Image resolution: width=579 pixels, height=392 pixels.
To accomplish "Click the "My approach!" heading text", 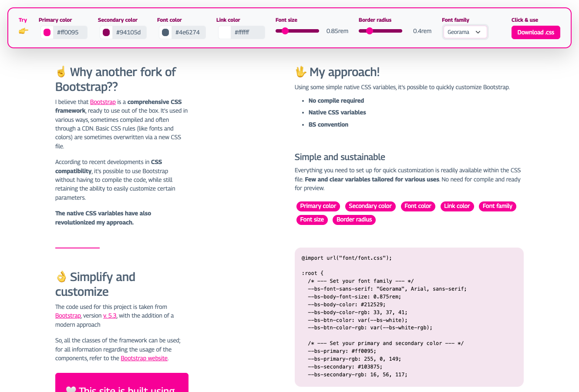I will pos(344,72).
